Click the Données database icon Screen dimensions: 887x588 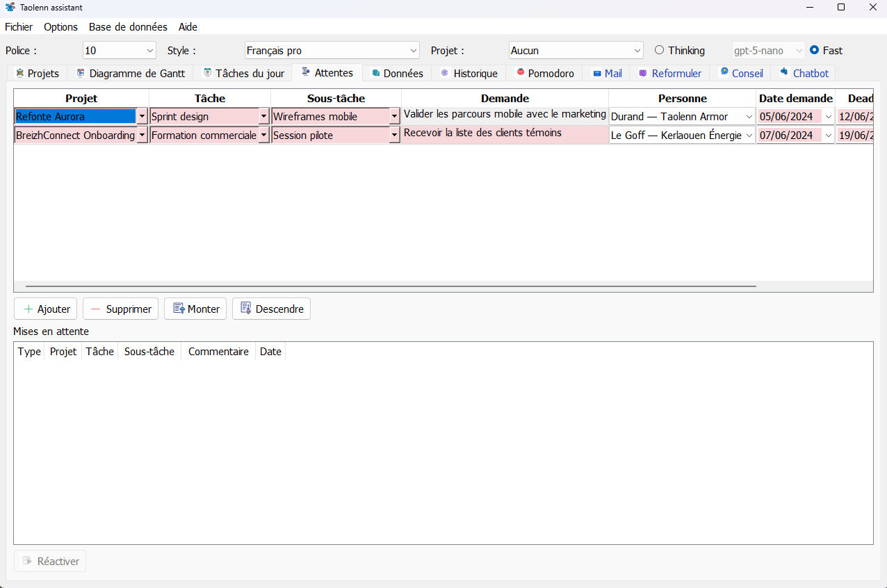[376, 72]
